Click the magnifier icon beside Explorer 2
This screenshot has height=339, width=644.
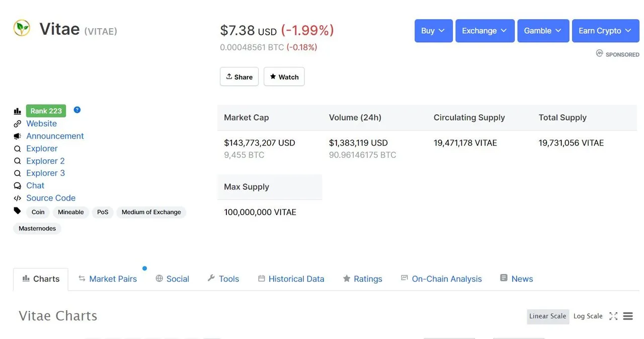[x=18, y=161]
